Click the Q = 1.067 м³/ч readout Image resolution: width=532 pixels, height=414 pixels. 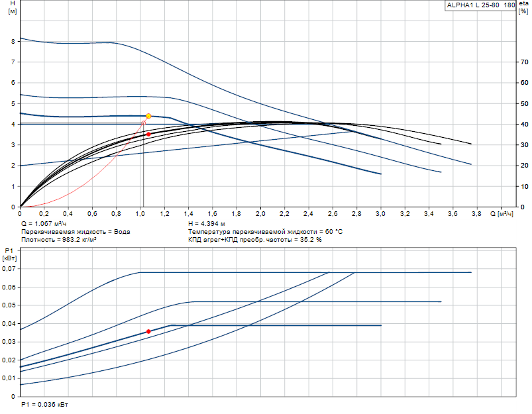tap(44, 224)
